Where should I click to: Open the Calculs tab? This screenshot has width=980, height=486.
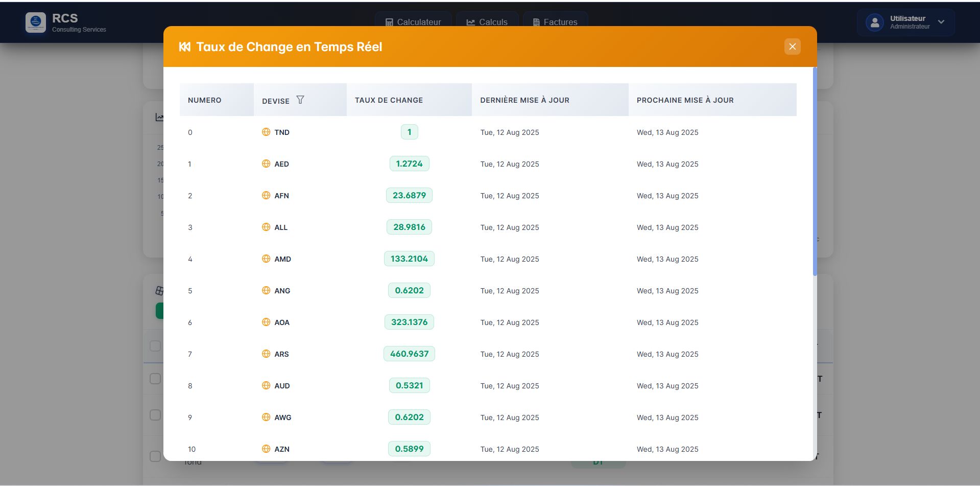coord(487,22)
